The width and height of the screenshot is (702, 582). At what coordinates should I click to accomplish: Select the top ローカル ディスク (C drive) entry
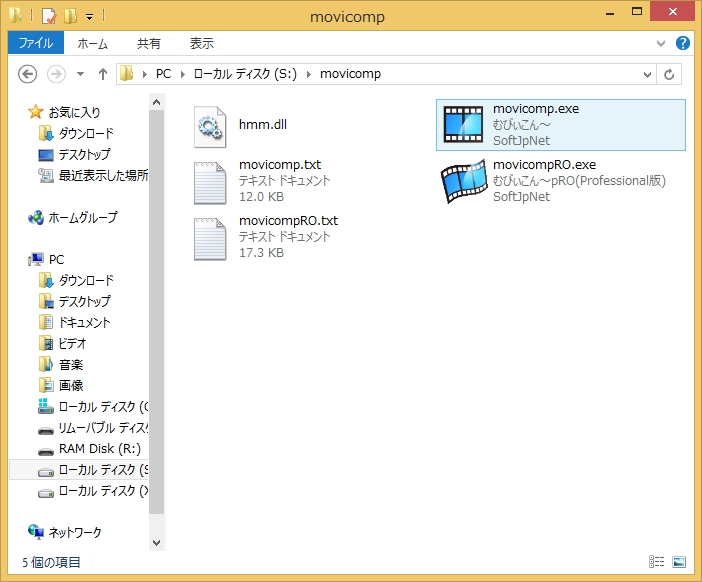(103, 407)
